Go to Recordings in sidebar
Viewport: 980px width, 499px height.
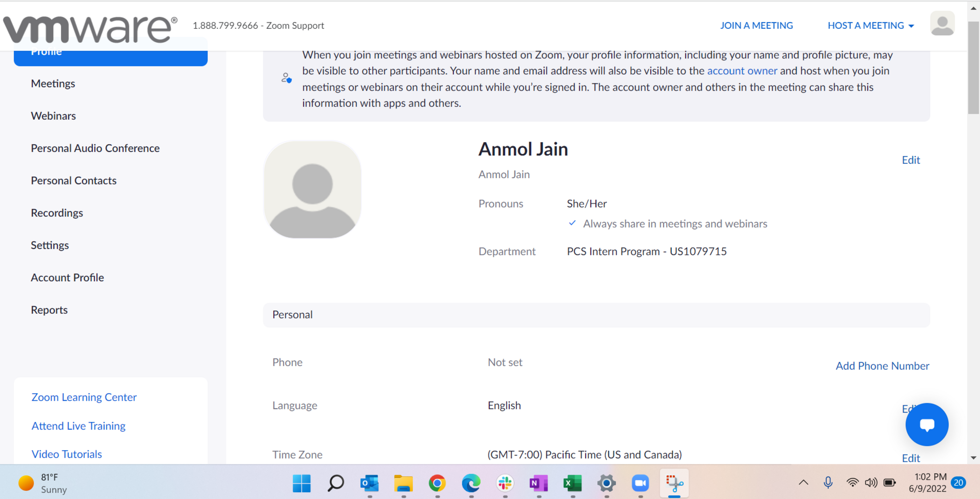point(57,213)
